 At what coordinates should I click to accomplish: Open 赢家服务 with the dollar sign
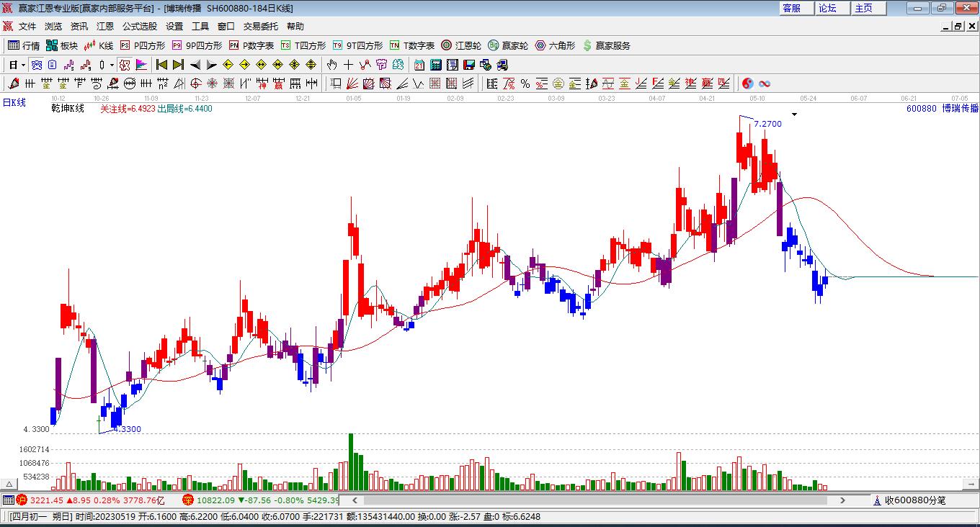606,45
